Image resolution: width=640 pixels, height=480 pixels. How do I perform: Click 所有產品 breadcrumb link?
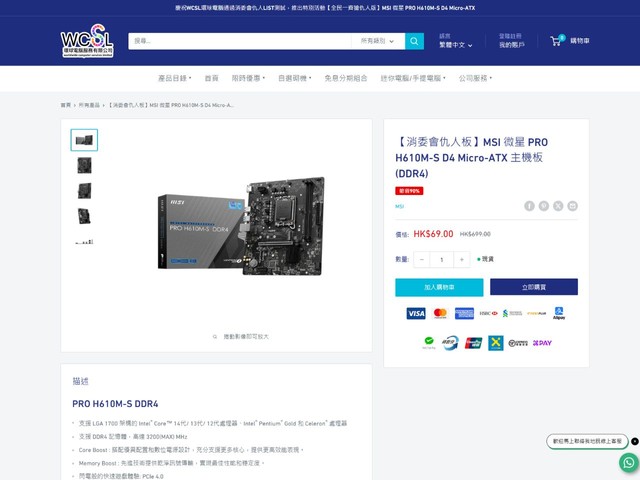coord(89,105)
